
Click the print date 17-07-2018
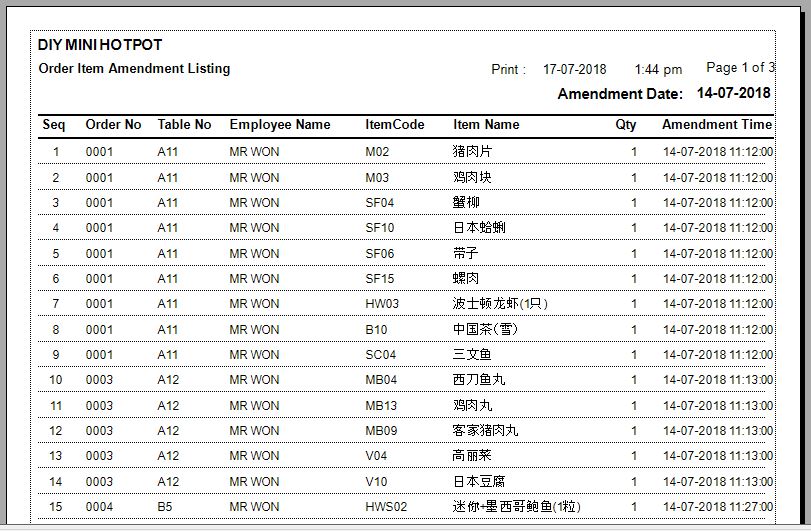click(575, 69)
